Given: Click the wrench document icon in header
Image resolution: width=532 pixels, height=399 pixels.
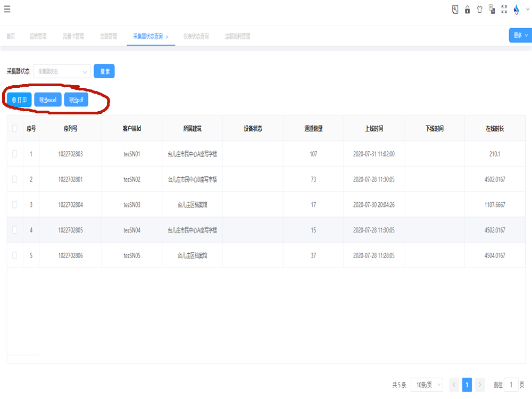Looking at the screenshot, I should click(455, 9).
